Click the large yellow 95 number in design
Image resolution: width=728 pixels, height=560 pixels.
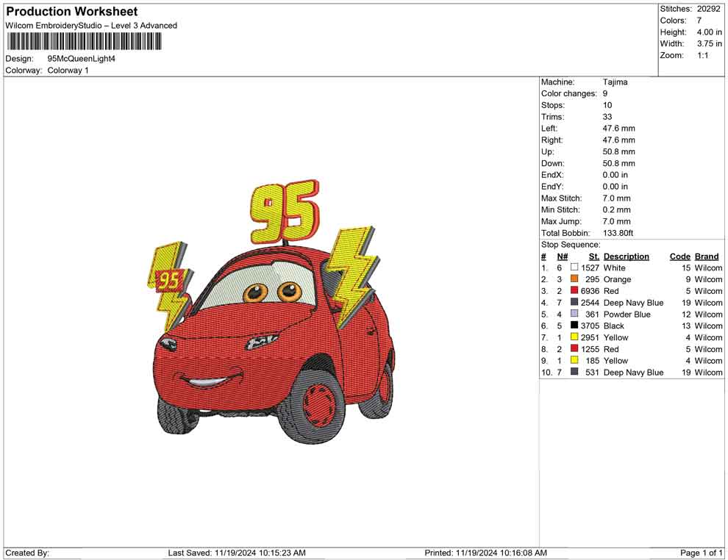[x=285, y=209]
